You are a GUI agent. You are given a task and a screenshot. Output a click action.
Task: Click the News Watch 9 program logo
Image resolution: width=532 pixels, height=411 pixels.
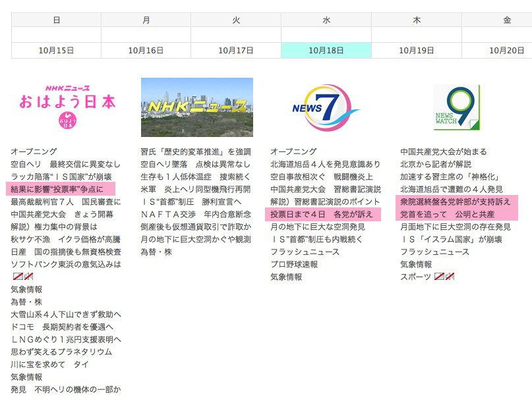[457, 107]
